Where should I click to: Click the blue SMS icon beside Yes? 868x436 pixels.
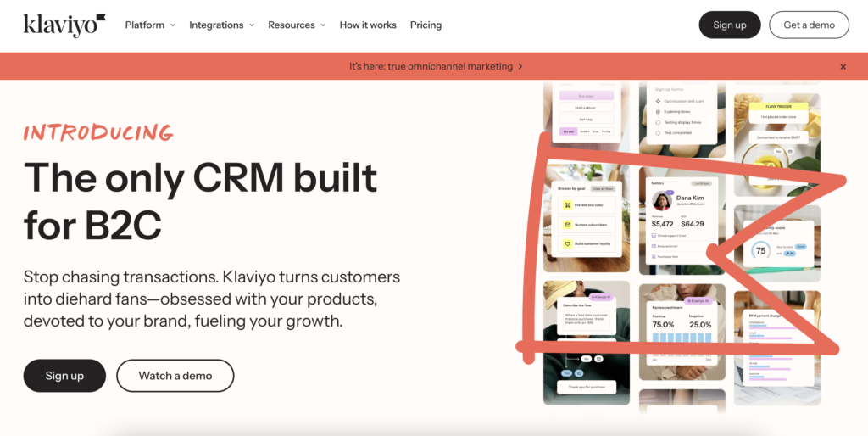[579, 373]
